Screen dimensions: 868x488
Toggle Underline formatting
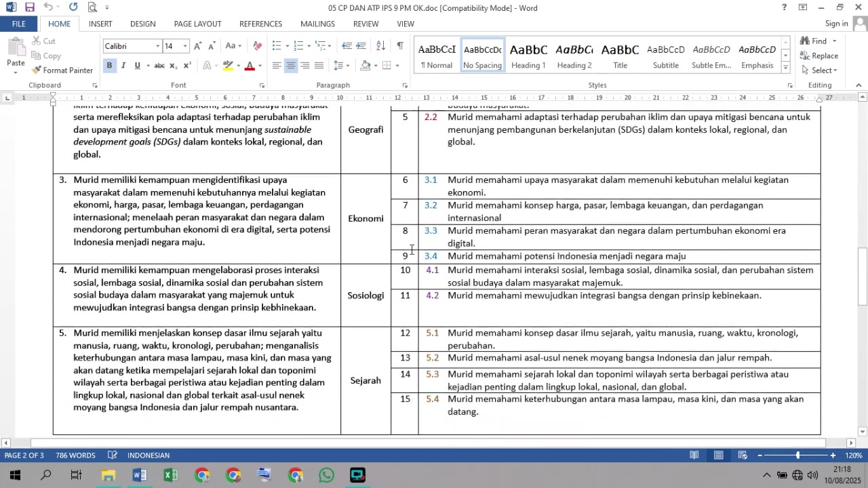click(x=138, y=66)
